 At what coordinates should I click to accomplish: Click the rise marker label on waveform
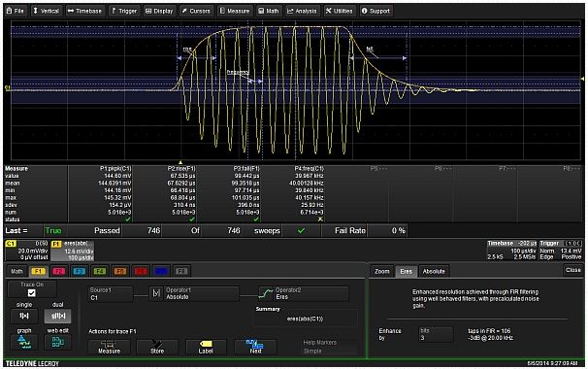[187, 50]
